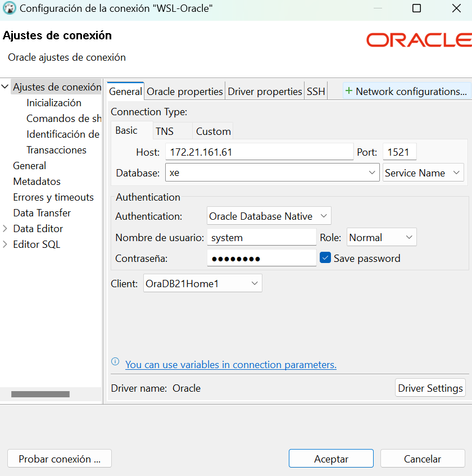472x476 pixels.
Task: Click the info icon beside variables link
Action: (x=115, y=361)
